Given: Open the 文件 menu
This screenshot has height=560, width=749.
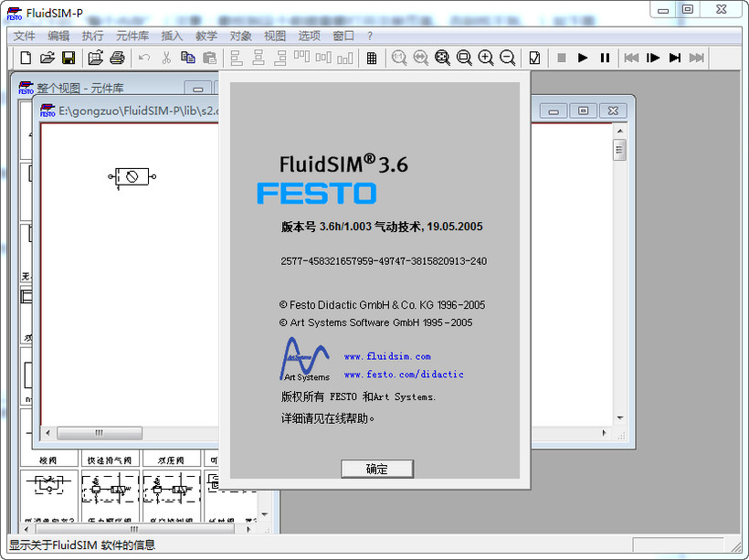Looking at the screenshot, I should 25,36.
